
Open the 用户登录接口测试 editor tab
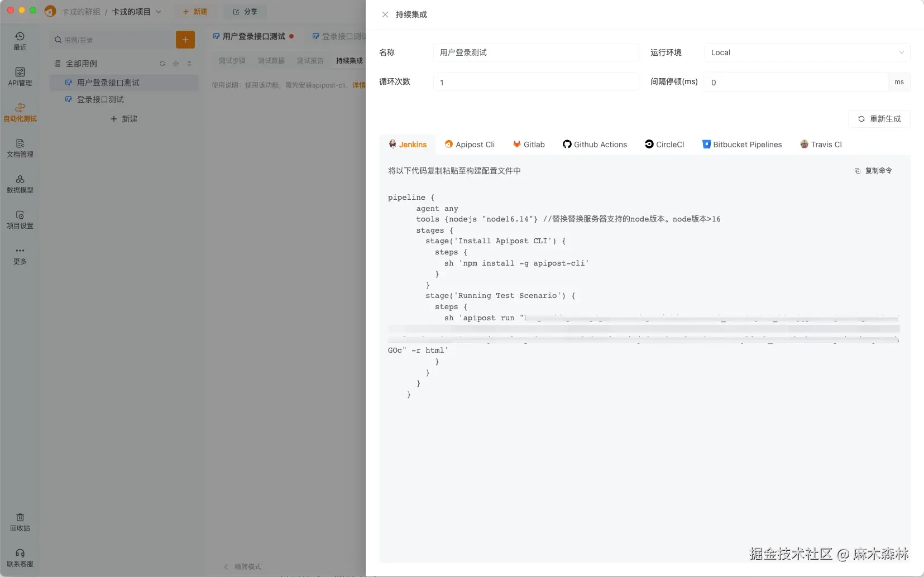253,36
